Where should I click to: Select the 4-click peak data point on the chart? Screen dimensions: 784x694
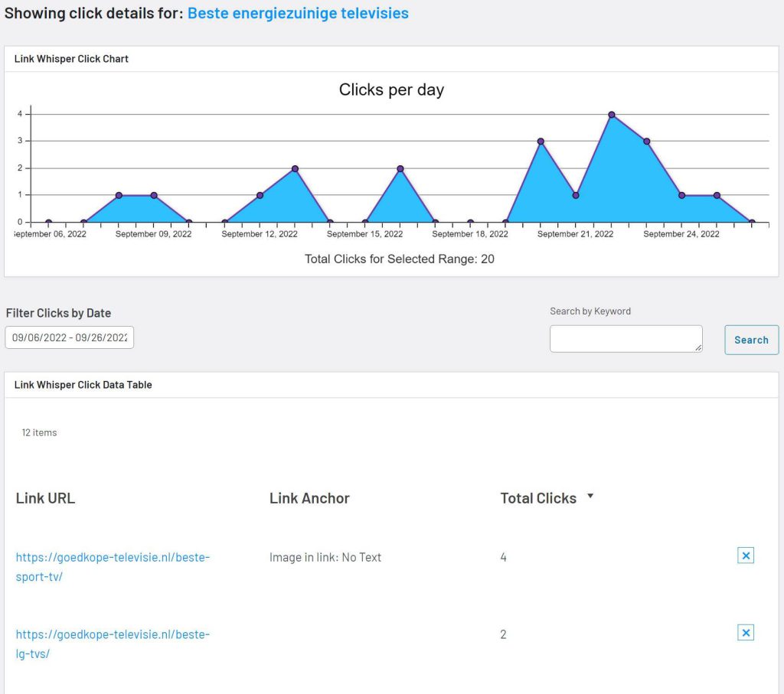[x=612, y=115]
